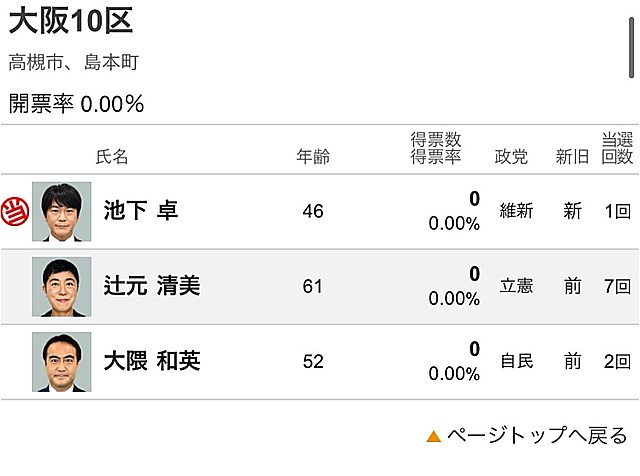Click the 得票数 得票率 column header
This screenshot has width=640, height=476.
click(435, 149)
